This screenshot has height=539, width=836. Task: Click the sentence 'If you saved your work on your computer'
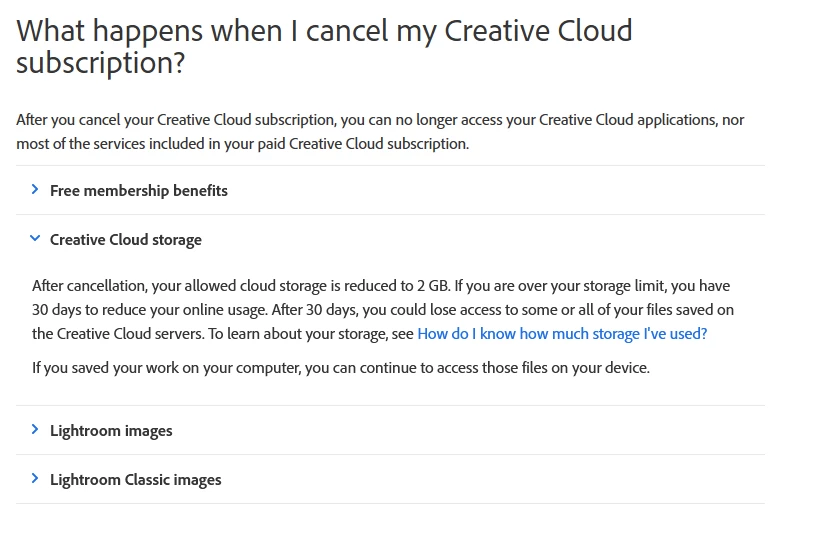[341, 368]
